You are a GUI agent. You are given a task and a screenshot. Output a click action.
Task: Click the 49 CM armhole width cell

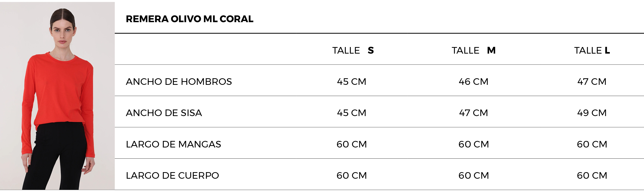(x=592, y=113)
